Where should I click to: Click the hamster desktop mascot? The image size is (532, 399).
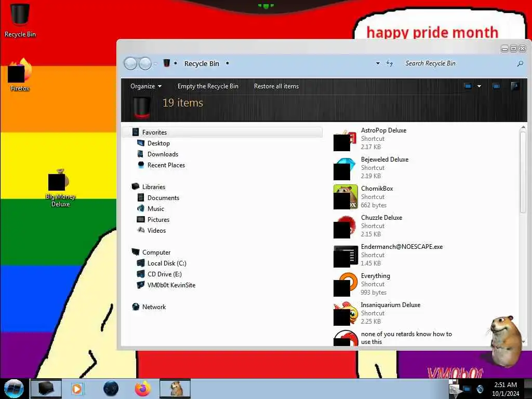(505, 341)
